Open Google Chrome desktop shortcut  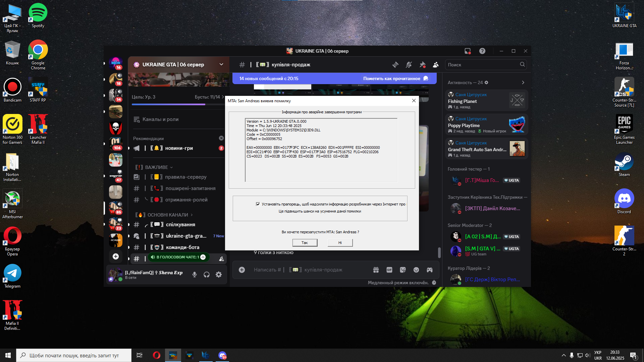38,55
